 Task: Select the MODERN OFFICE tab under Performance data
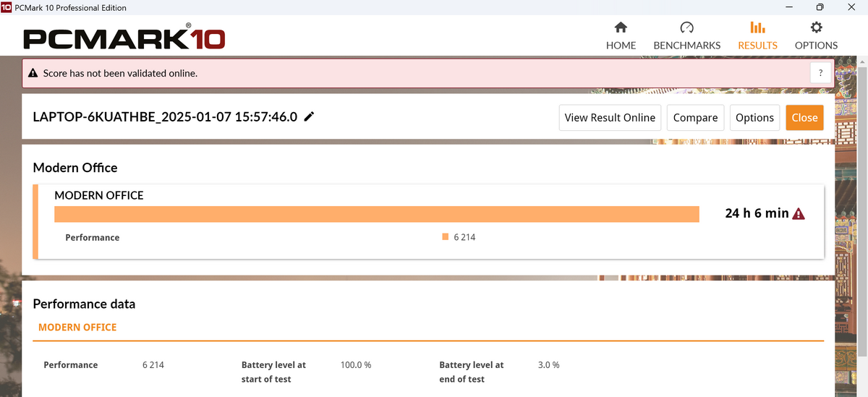tap(77, 327)
